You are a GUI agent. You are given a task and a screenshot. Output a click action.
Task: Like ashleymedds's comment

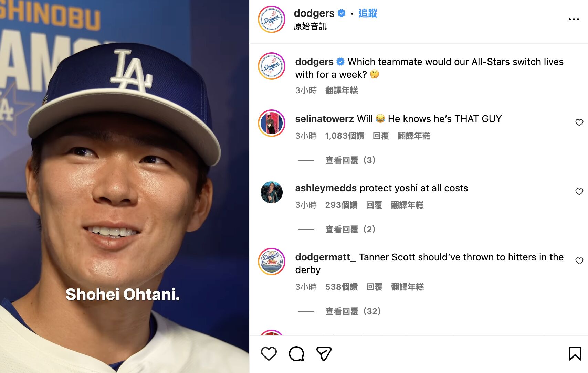pyautogui.click(x=579, y=192)
